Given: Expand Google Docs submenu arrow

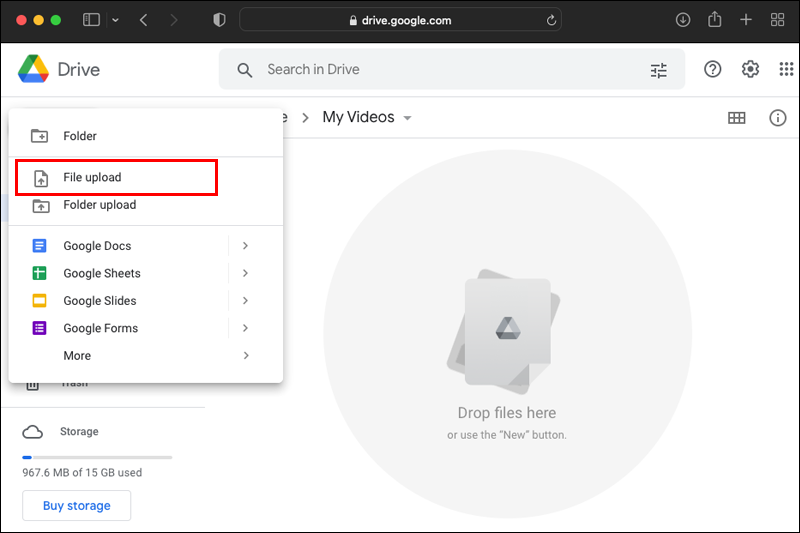Looking at the screenshot, I should pos(245,246).
